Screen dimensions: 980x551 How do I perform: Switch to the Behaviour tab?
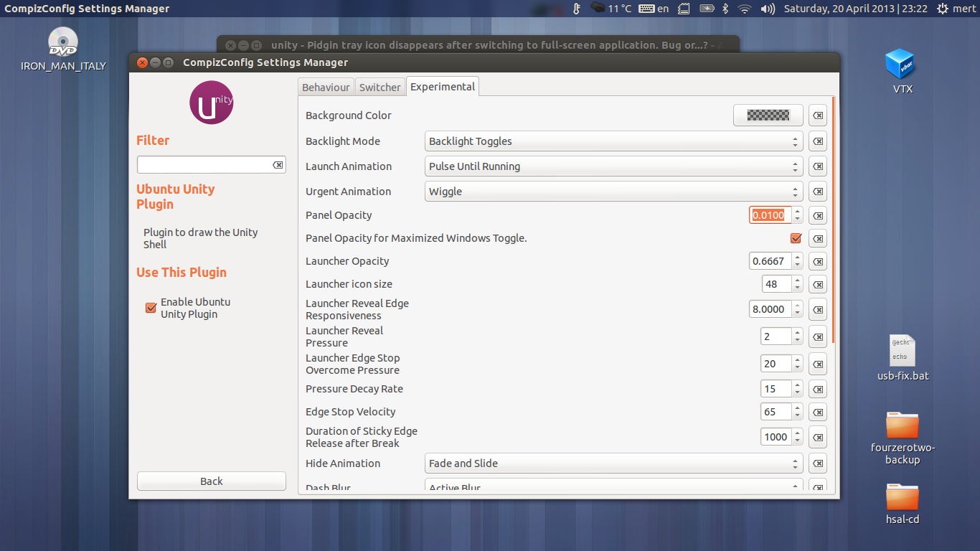coord(326,86)
